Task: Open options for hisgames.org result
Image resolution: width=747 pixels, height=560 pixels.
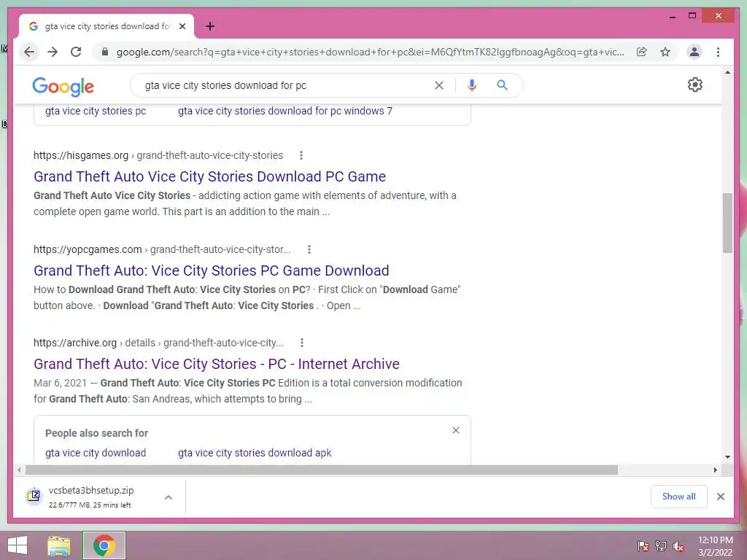Action: click(x=301, y=155)
